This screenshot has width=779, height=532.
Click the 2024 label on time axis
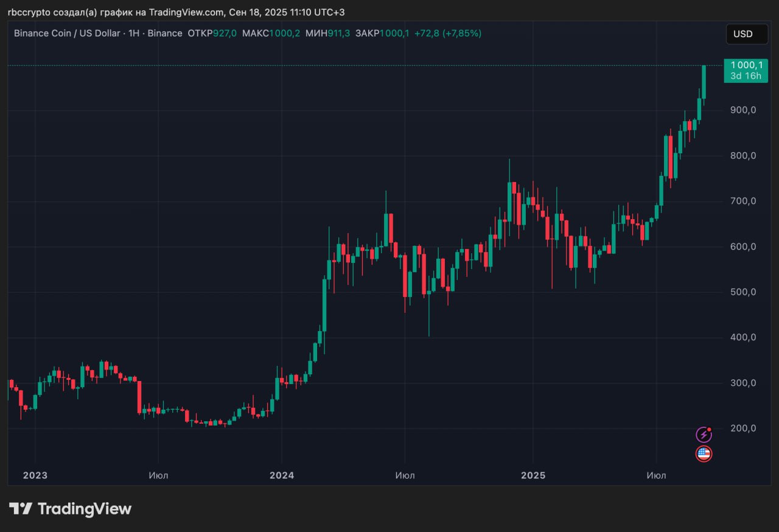(x=282, y=475)
